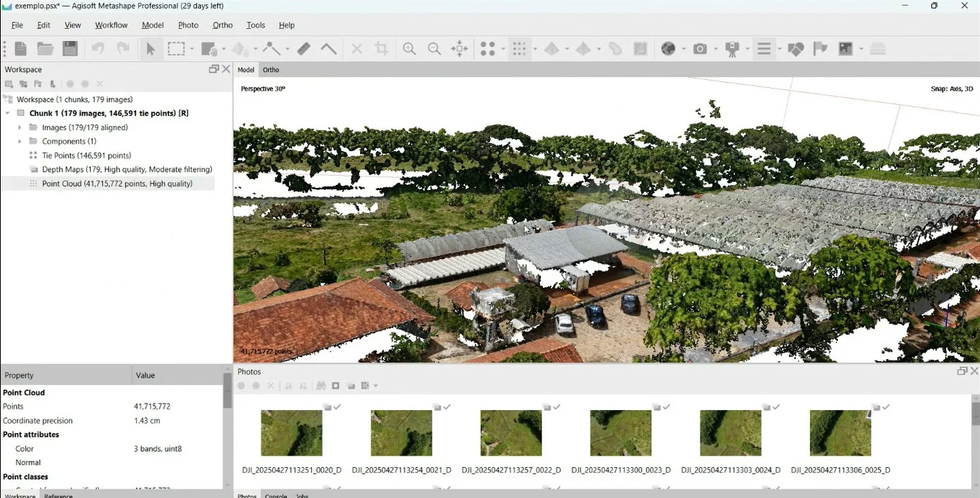The height and width of the screenshot is (498, 980).
Task: Click the Reset View icon
Action: (x=459, y=48)
